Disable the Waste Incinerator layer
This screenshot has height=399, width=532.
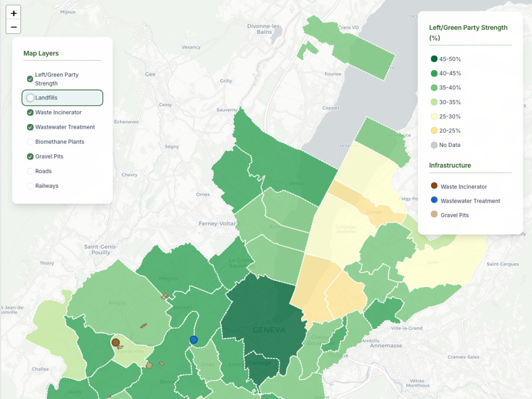(30, 112)
